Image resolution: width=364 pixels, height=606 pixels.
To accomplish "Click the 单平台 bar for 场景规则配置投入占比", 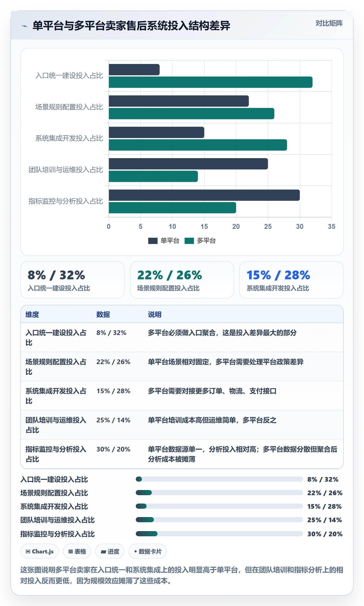I will 179,101.
